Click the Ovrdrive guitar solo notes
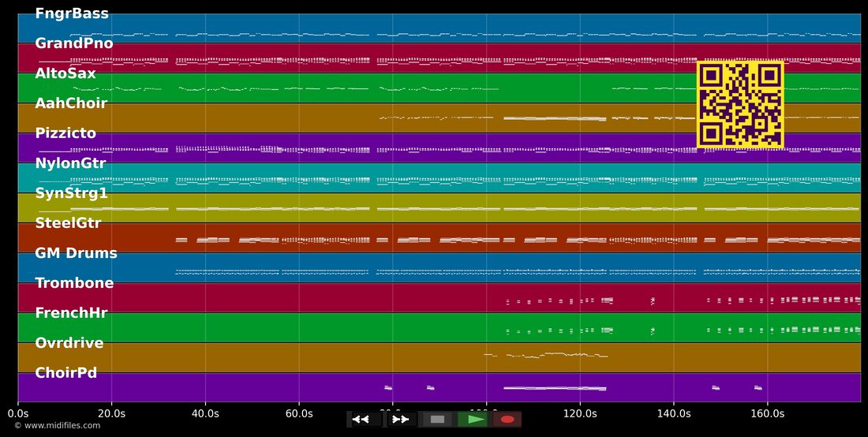868x437 pixels. (546, 355)
